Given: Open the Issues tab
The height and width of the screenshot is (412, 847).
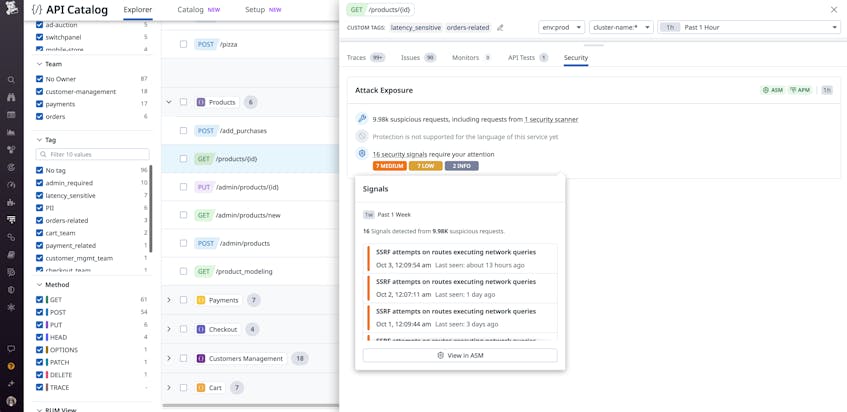Looking at the screenshot, I should point(419,57).
